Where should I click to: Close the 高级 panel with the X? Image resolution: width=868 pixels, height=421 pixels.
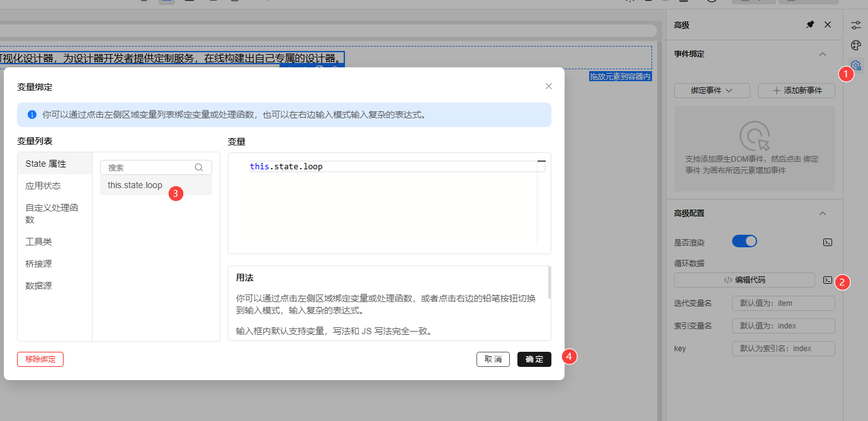point(828,25)
